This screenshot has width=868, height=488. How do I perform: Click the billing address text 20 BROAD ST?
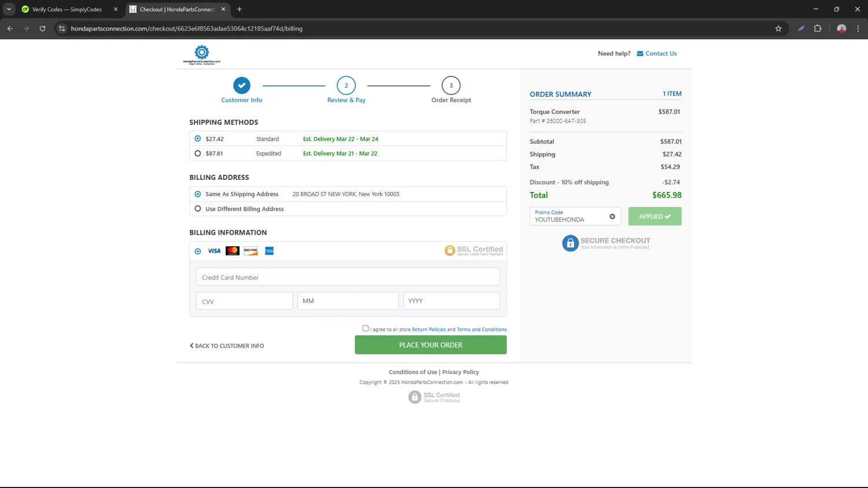point(346,194)
